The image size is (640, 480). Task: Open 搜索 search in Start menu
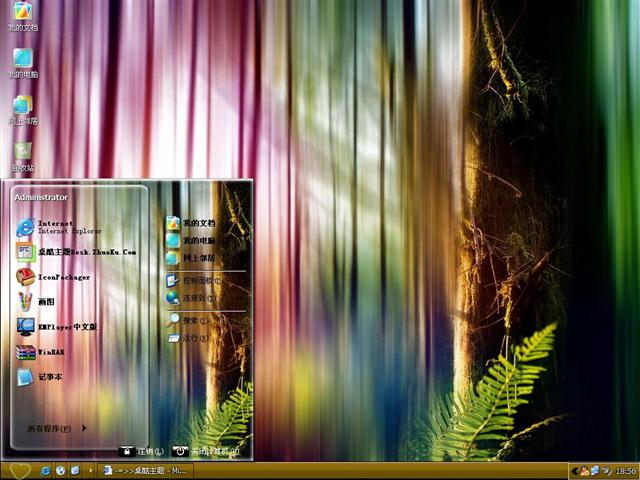coord(188,321)
